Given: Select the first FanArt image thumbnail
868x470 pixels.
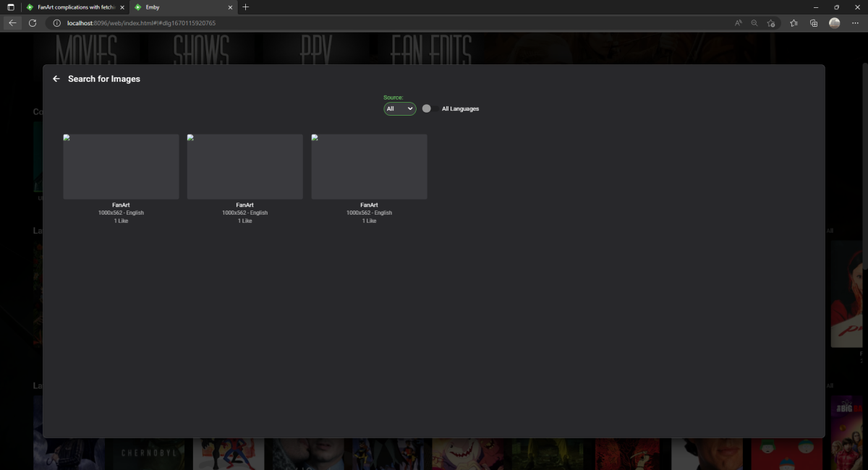Looking at the screenshot, I should [x=121, y=166].
